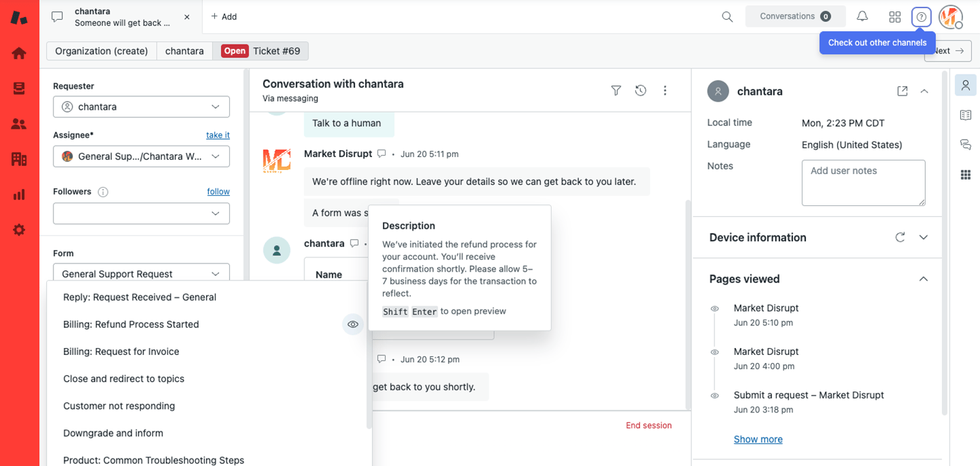Collapse the Pages viewed section

[923, 279]
